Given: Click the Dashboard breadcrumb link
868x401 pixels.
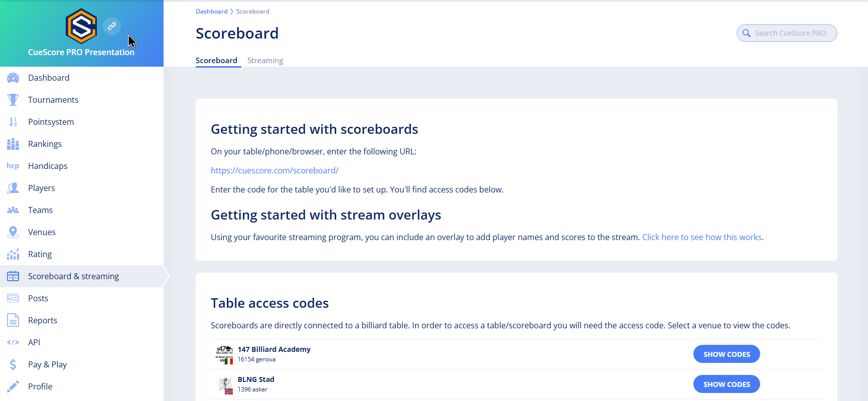Looking at the screenshot, I should point(211,11).
